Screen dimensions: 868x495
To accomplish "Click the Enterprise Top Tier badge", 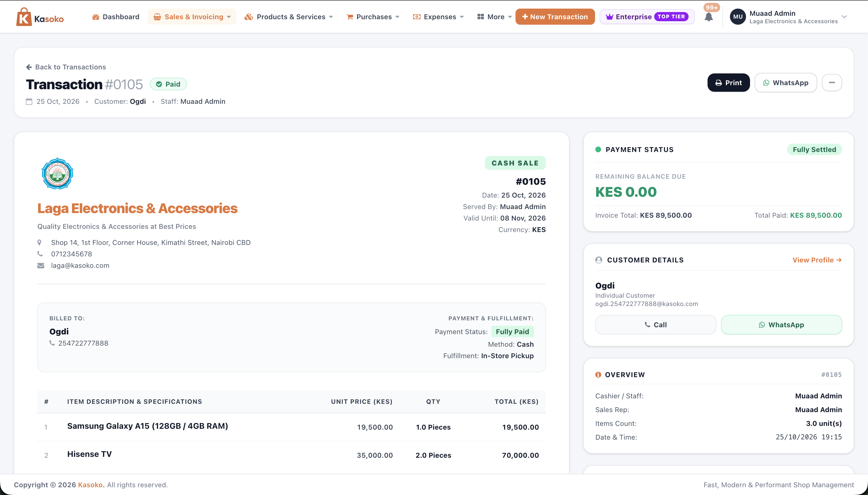I will tap(647, 17).
